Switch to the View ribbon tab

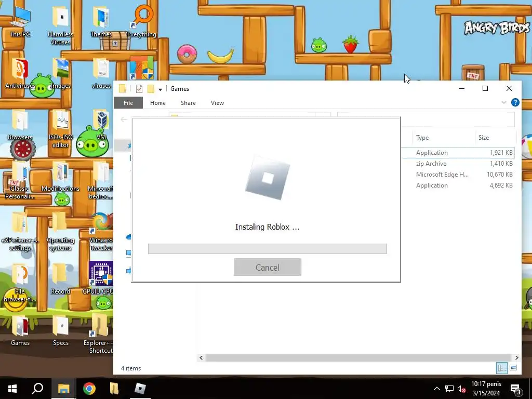217,103
